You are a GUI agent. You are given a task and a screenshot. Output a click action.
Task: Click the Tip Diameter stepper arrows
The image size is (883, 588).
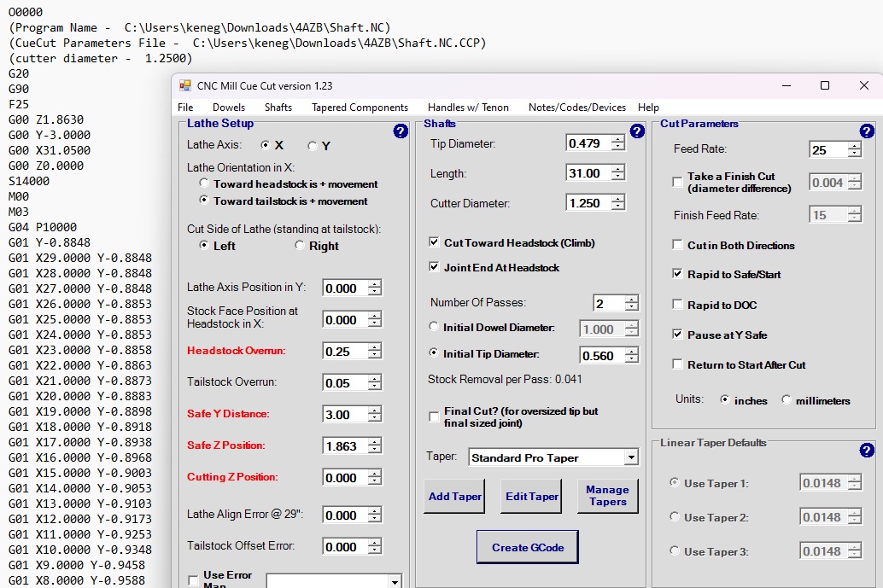point(617,143)
